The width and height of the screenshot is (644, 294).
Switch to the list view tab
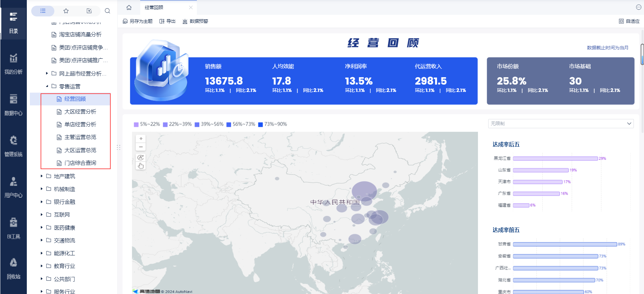[43, 11]
